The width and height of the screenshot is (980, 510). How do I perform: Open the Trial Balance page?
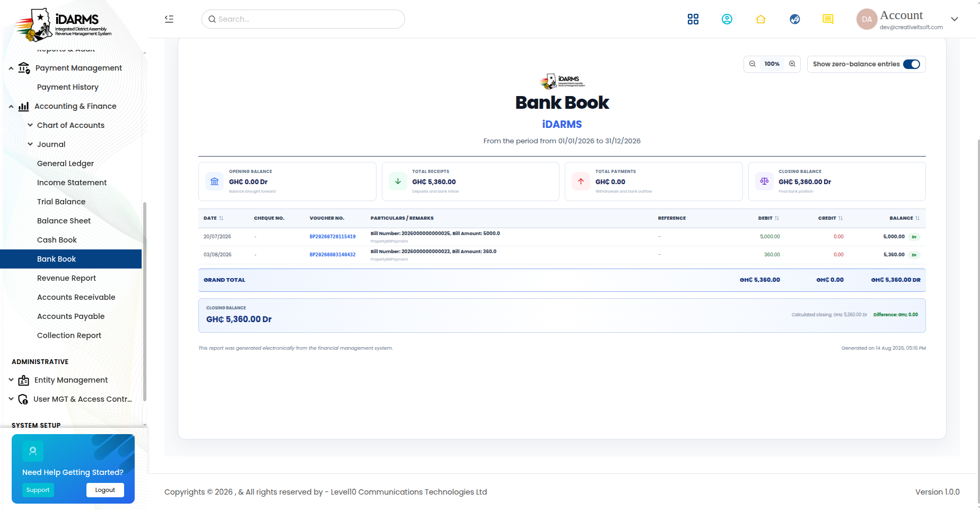[x=61, y=202]
